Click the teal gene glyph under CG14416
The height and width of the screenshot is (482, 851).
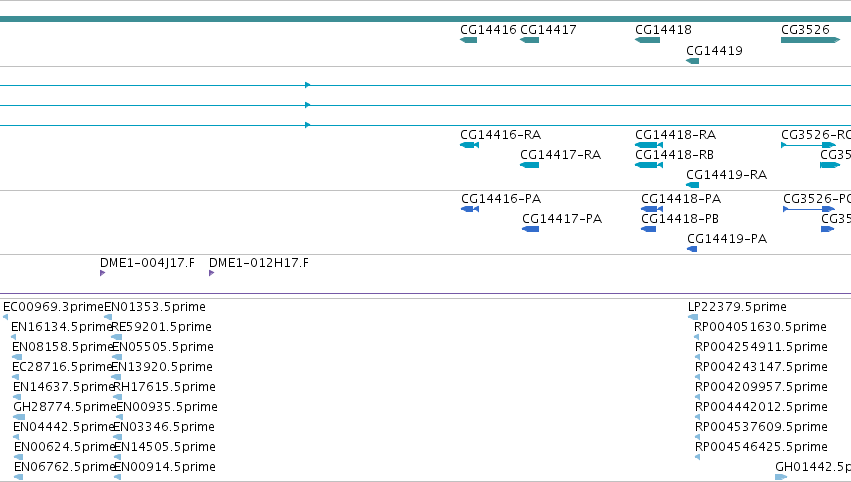point(468,40)
